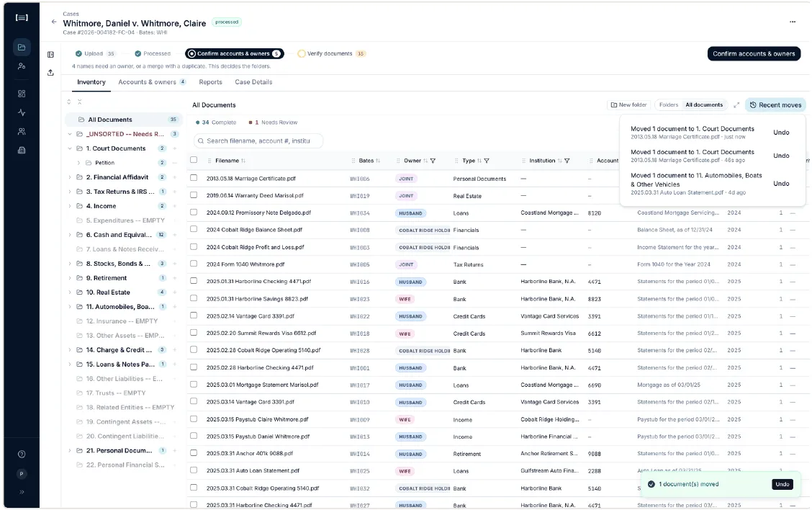Collapse the 1. Court Documents folder

click(70, 148)
